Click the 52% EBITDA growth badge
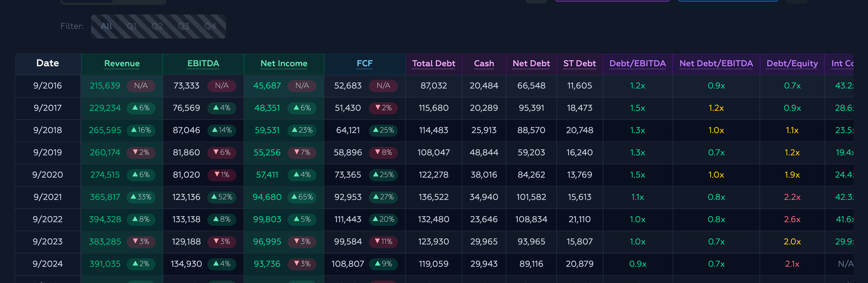The height and width of the screenshot is (283, 868). (x=222, y=197)
